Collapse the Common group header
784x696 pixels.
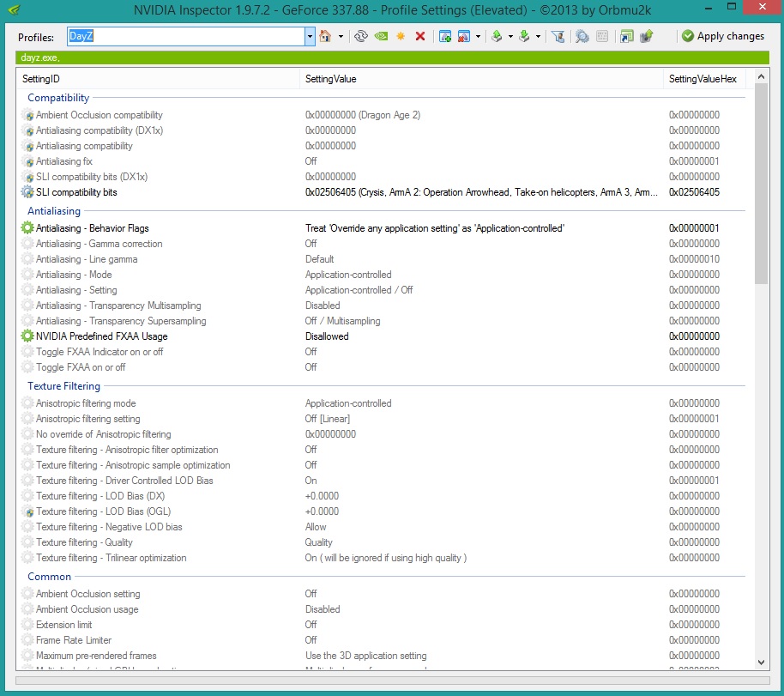(x=50, y=577)
